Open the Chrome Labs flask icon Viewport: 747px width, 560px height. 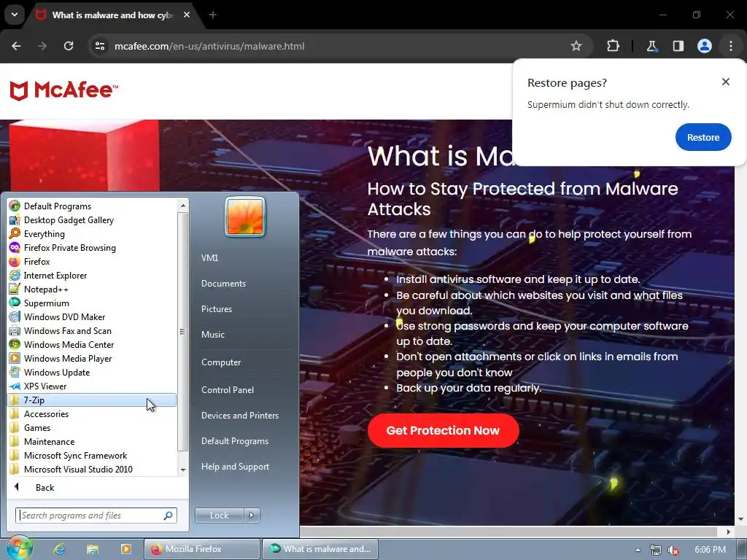(x=651, y=46)
